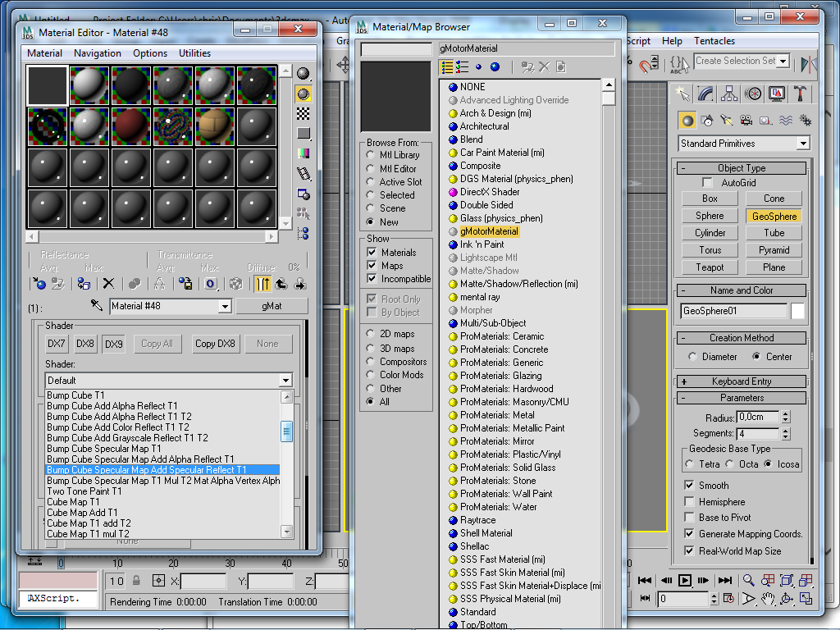Switch browser to View Large Icons

click(495, 67)
